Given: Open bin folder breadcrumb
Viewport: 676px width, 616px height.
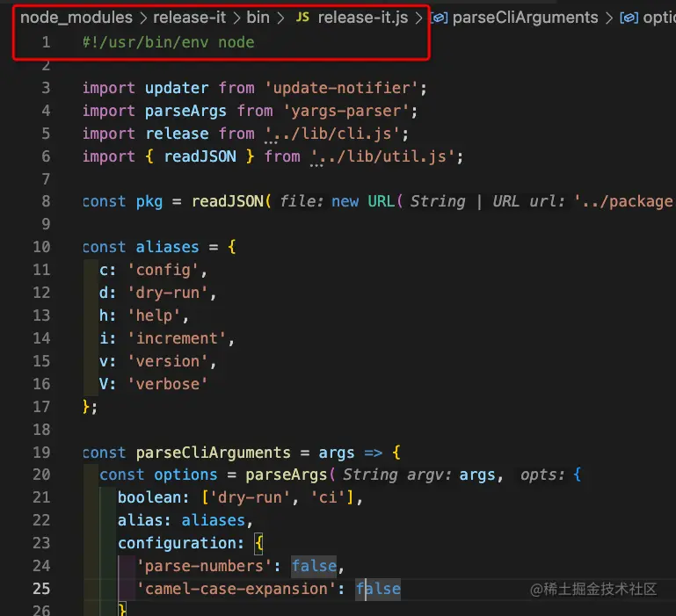Looking at the screenshot, I should pos(258,18).
